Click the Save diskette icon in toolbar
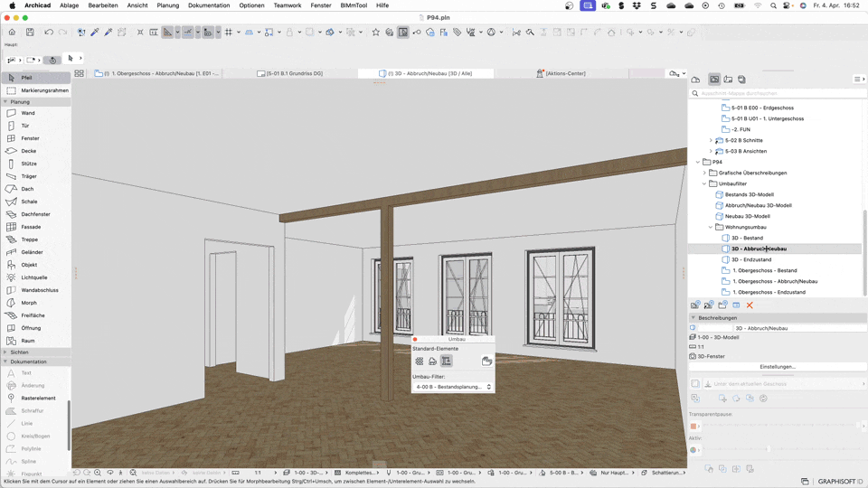Image resolution: width=868 pixels, height=488 pixels. (x=30, y=33)
